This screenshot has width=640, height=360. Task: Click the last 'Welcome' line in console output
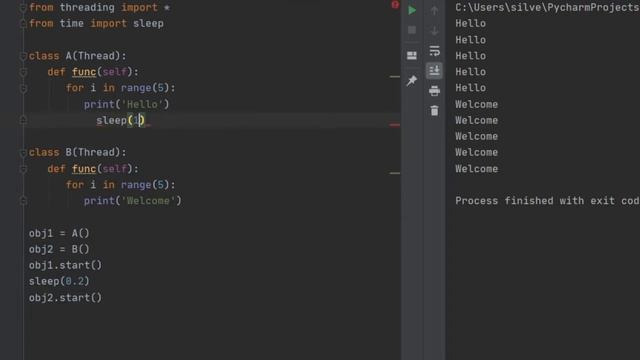tap(477, 169)
